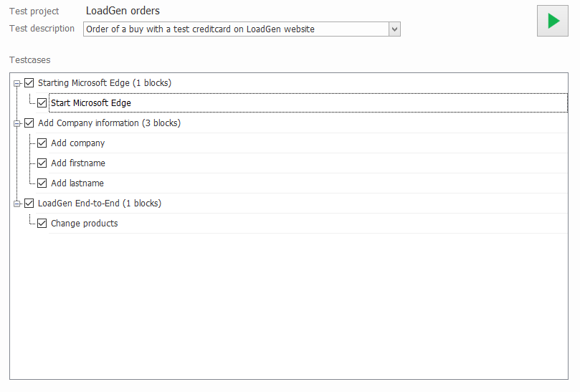This screenshot has width=580, height=392.
Task: Disable the Add lastname checkbox
Action: [42, 183]
